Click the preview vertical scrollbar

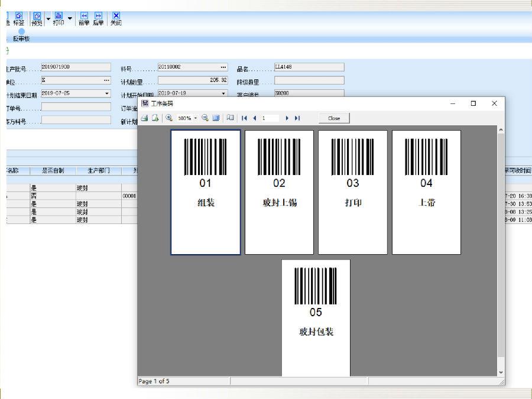click(x=501, y=244)
